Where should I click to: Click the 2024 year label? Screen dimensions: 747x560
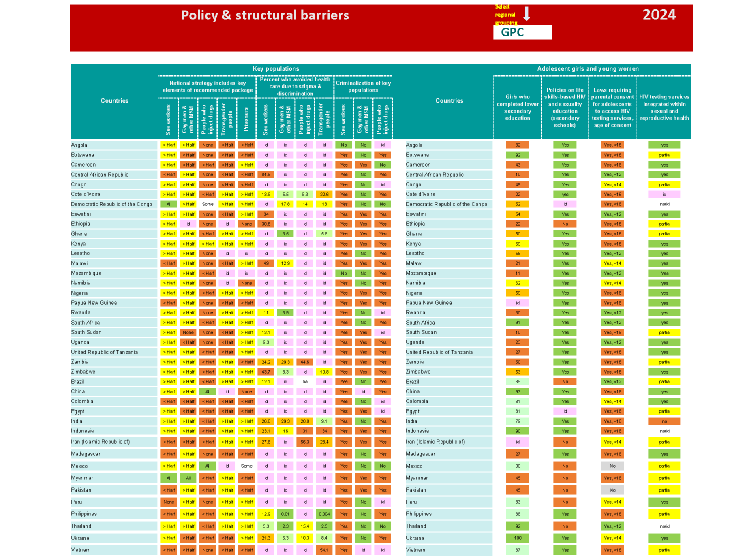tap(659, 15)
